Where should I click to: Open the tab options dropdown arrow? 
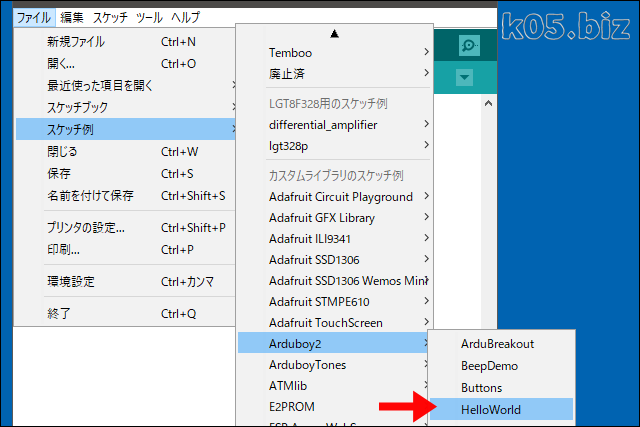tap(464, 77)
